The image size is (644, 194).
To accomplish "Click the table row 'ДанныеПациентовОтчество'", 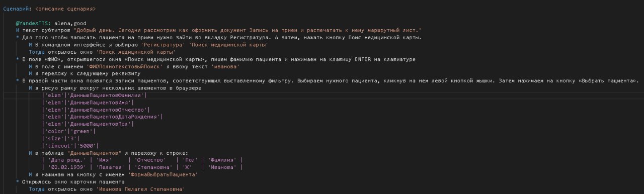I will pyautogui.click(x=96, y=109).
